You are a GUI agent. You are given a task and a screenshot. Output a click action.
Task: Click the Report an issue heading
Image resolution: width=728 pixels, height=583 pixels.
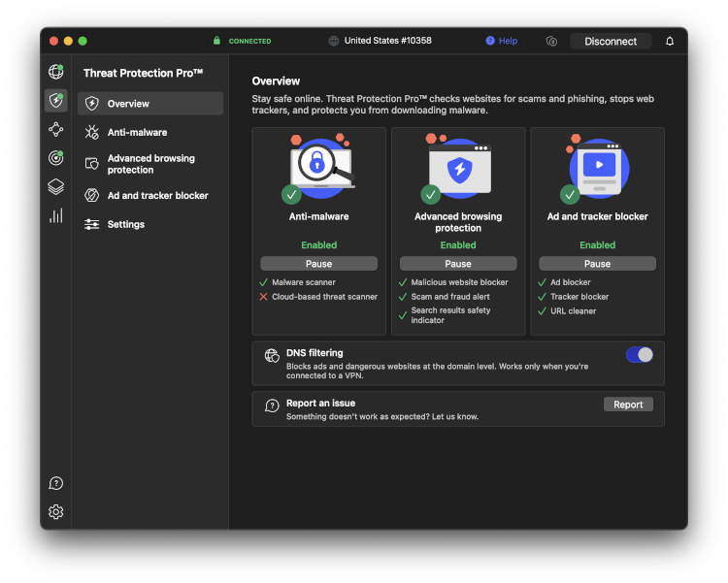coord(321,403)
